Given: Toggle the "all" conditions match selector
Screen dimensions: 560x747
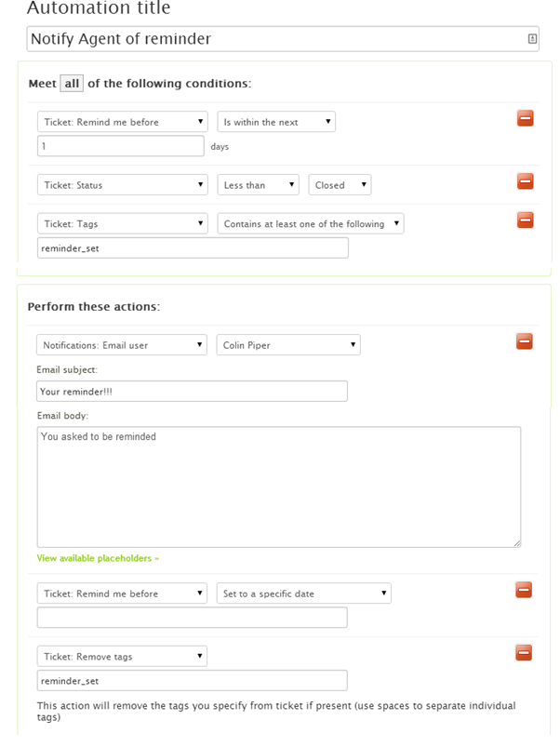Looking at the screenshot, I should tap(72, 84).
